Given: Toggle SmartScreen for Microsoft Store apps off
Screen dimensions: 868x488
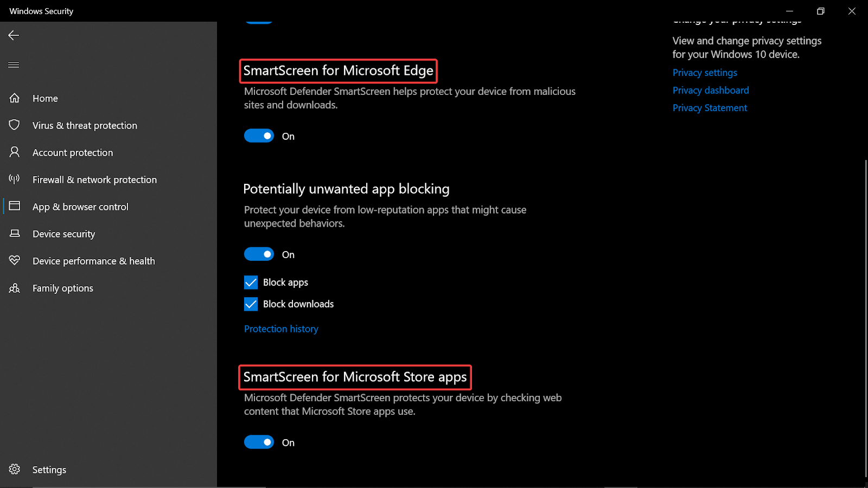Looking at the screenshot, I should (x=259, y=442).
